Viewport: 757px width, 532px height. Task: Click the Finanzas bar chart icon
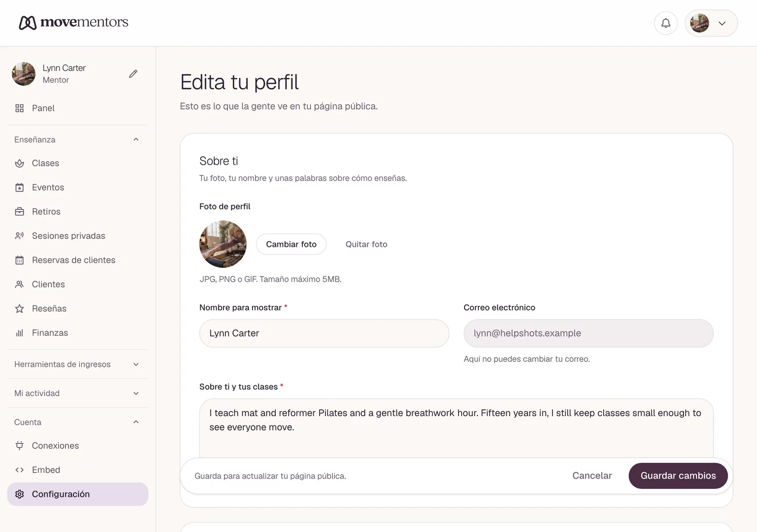coord(19,333)
